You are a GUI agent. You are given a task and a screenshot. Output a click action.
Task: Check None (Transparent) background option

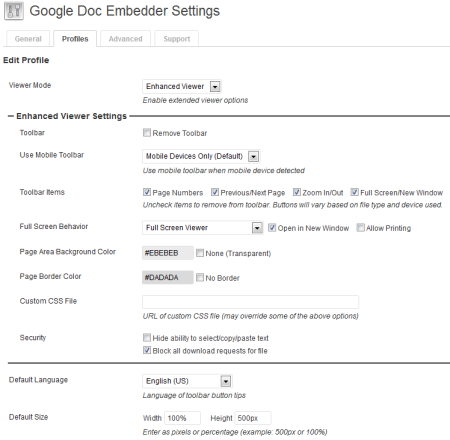click(x=200, y=253)
